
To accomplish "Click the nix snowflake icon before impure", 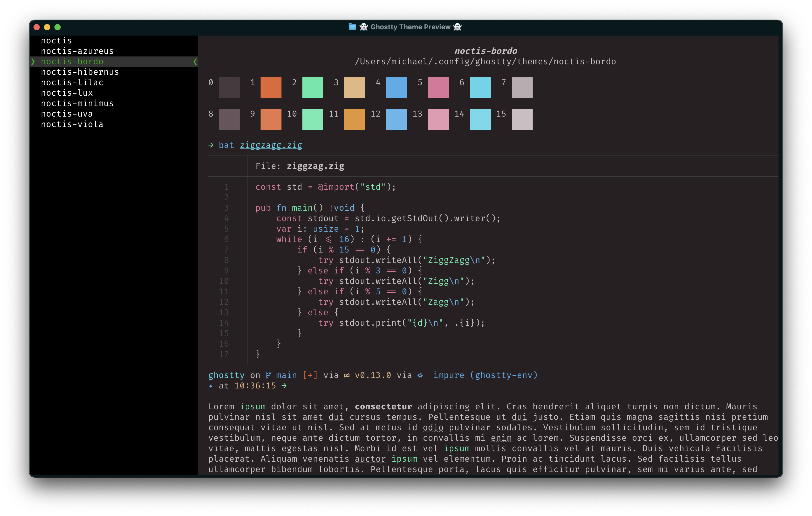I will (x=420, y=375).
